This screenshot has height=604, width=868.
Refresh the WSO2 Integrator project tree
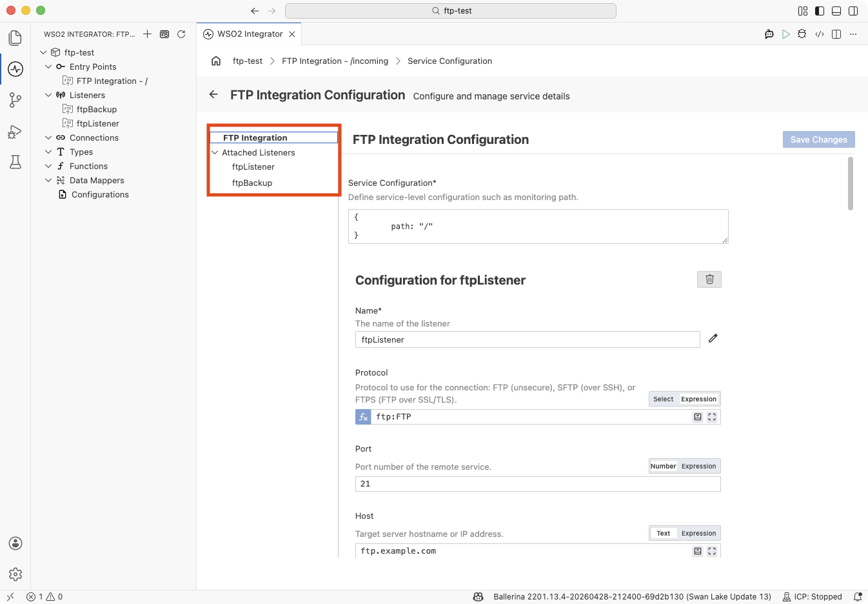pos(181,34)
